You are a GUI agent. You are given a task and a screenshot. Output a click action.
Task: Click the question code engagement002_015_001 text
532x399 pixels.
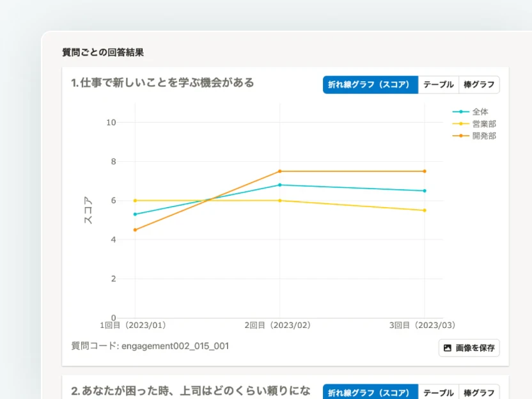[150, 346]
